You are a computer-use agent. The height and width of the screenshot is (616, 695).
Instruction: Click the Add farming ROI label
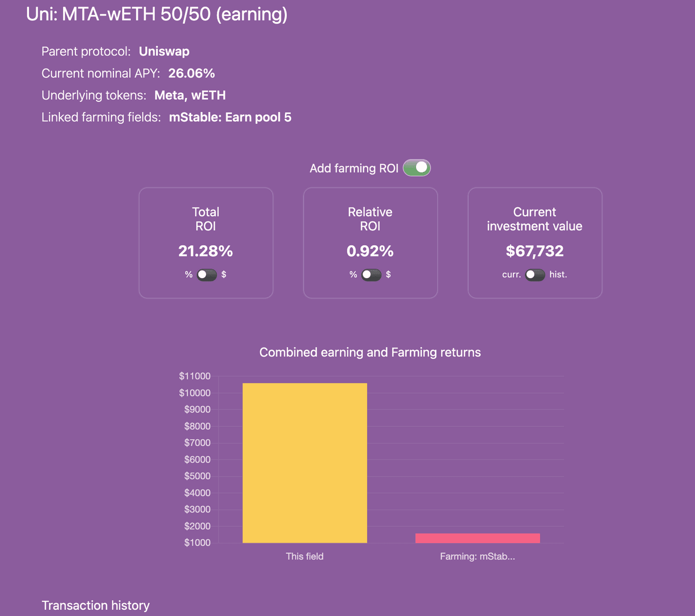[x=354, y=168]
